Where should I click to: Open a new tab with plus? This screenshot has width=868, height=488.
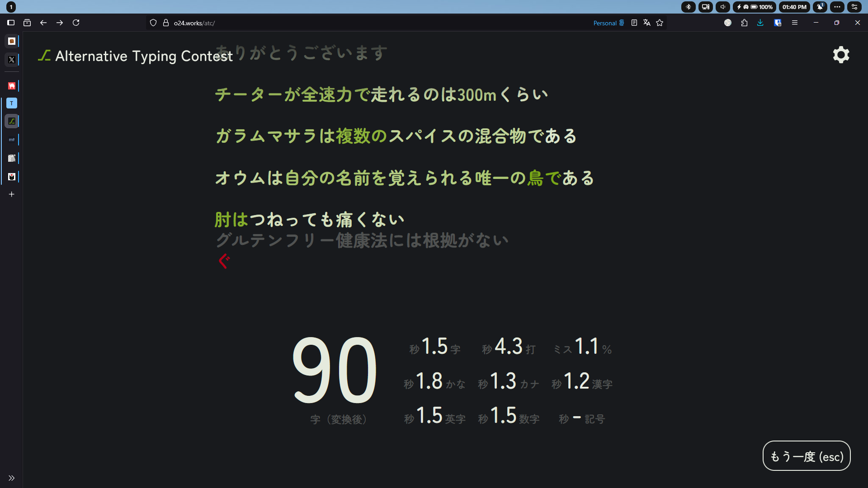pyautogui.click(x=12, y=194)
